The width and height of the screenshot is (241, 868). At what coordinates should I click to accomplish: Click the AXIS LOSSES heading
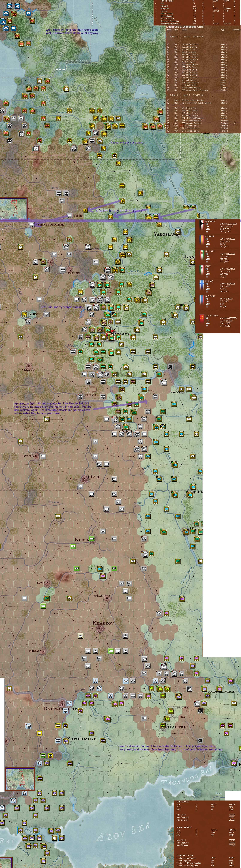pyautogui.click(x=183, y=802)
